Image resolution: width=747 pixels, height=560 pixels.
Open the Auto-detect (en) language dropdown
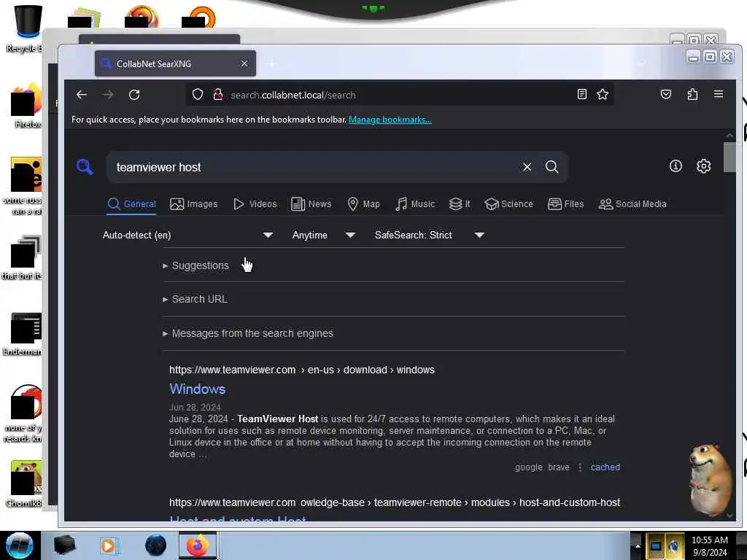[x=187, y=235]
